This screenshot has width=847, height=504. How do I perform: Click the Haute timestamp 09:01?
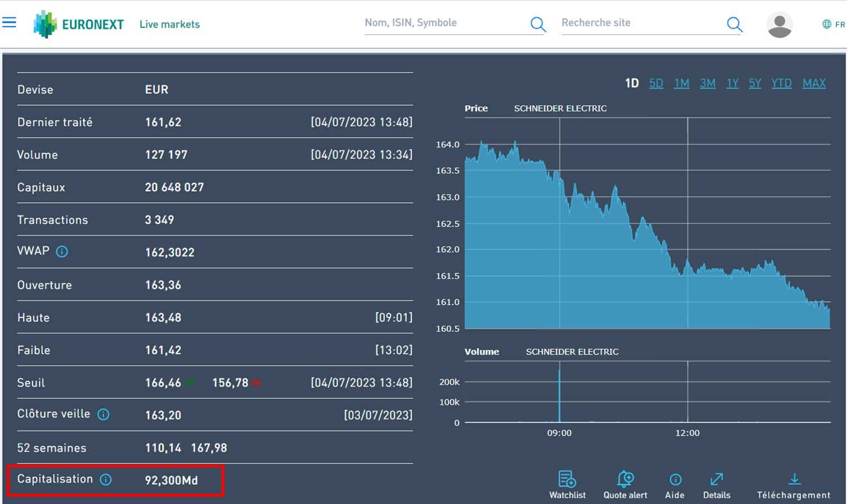pos(394,318)
